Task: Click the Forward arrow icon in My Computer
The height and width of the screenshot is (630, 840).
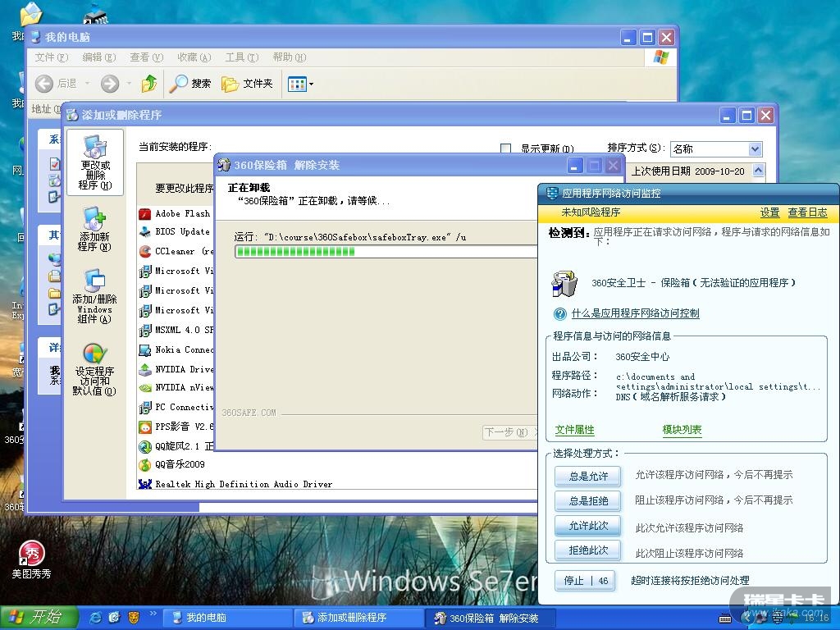Action: [x=110, y=84]
